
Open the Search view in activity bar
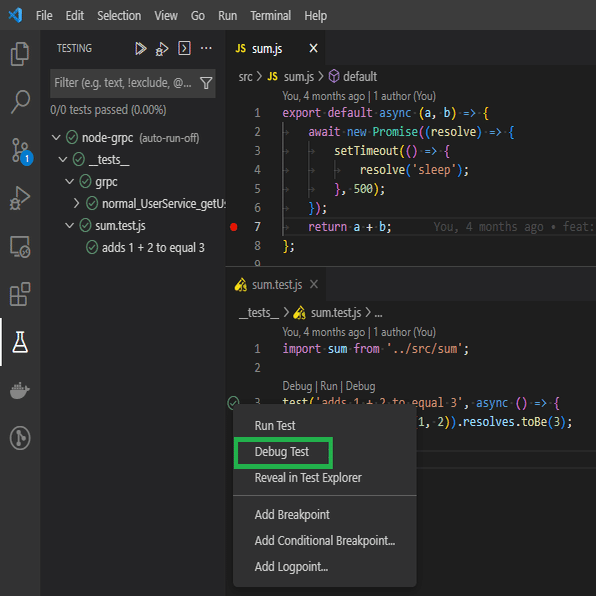(20, 101)
